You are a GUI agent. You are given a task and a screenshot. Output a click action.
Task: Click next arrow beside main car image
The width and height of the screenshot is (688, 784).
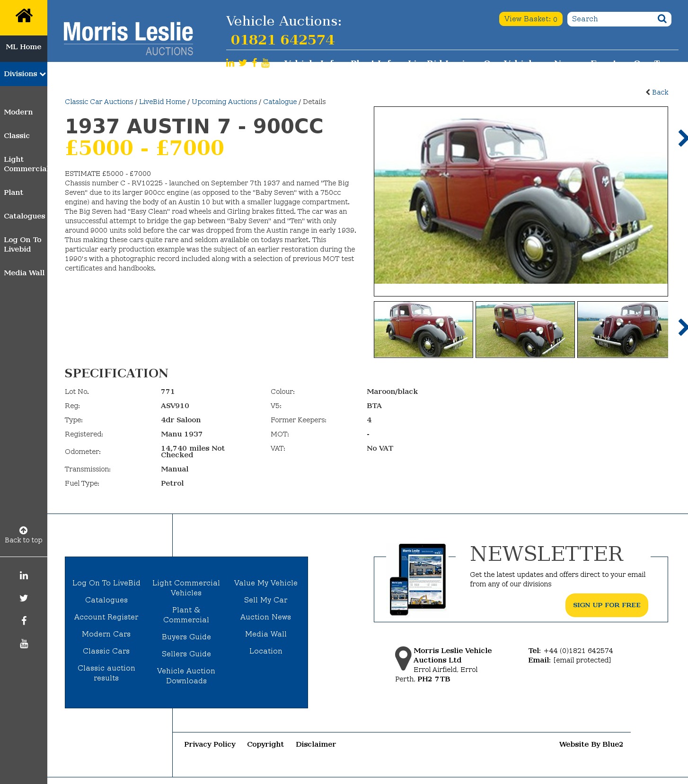coord(682,138)
